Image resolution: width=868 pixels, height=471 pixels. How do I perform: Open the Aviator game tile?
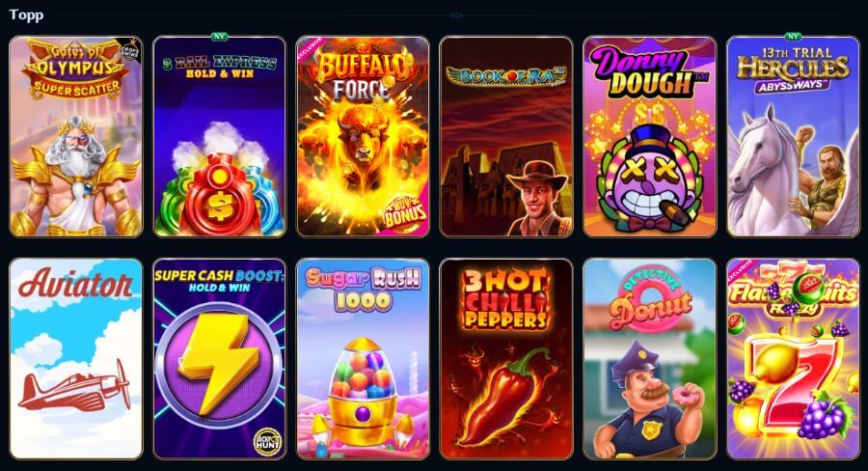(x=76, y=359)
